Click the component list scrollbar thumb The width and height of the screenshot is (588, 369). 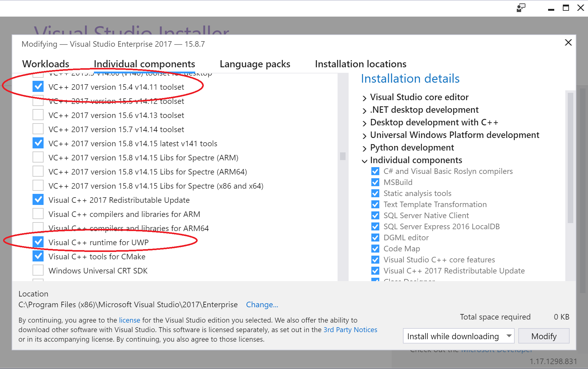(x=343, y=156)
